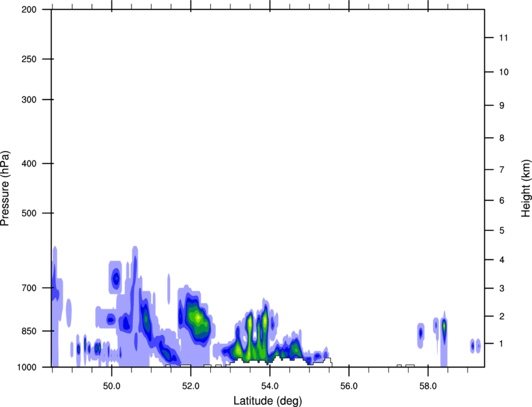Click the 500 pressure tick label
The image size is (532, 407).
coord(29,213)
